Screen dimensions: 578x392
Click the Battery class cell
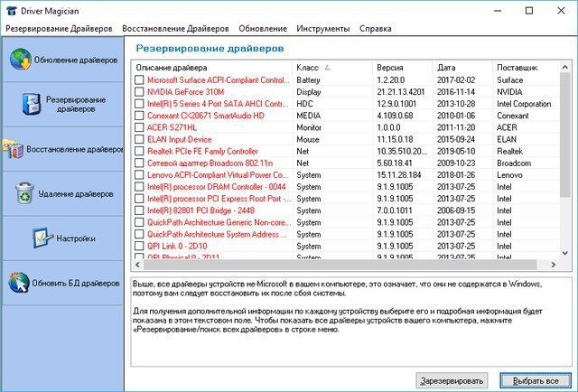(x=308, y=80)
